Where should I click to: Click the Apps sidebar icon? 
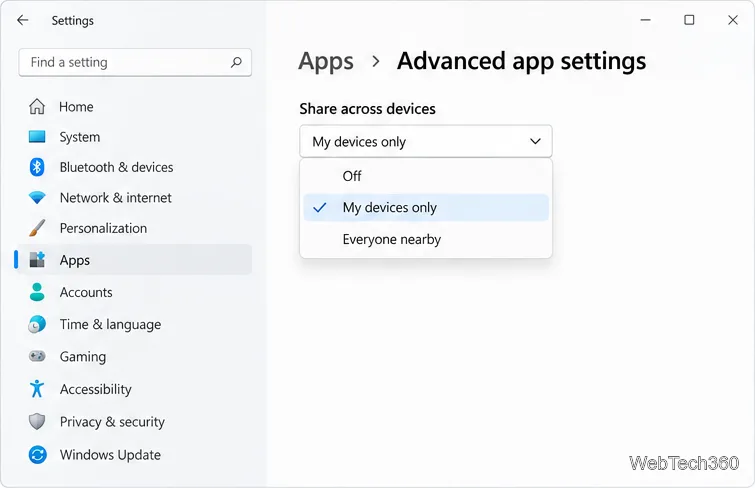coord(37,260)
